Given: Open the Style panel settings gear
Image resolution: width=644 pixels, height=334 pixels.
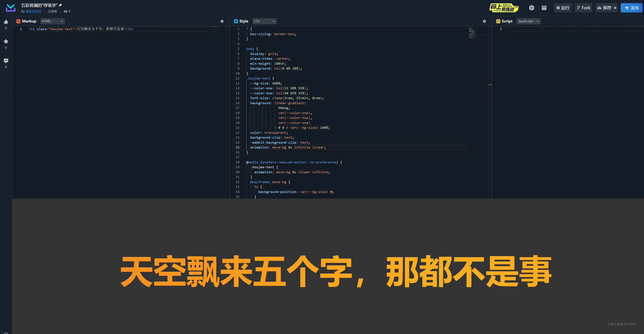Looking at the screenshot, I should tap(484, 21).
